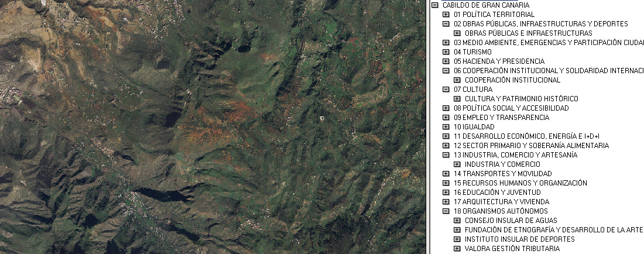
Task: Expand 04 TURISMO node
Action: click(x=446, y=52)
